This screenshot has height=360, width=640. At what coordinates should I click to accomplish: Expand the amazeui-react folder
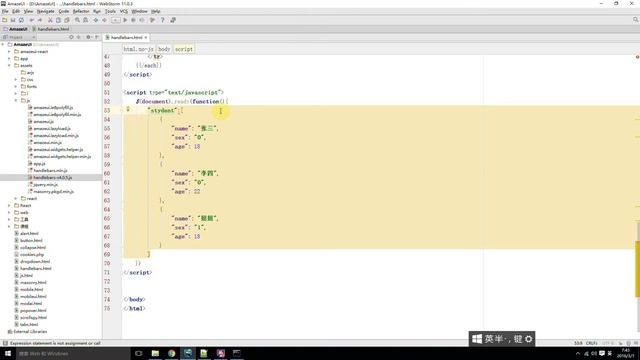click(9, 51)
